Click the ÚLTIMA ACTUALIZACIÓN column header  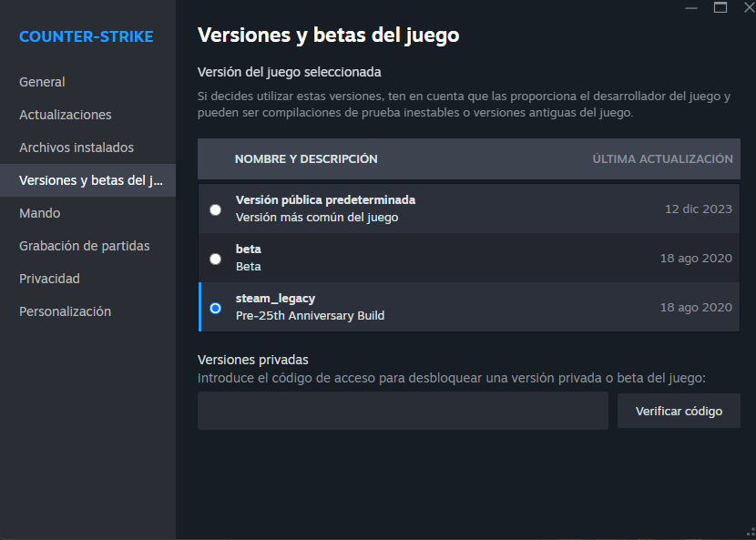coord(662,159)
